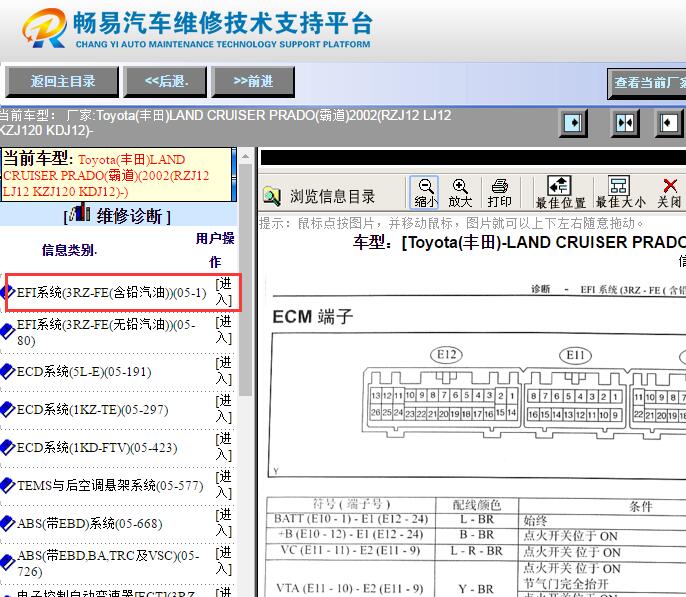Screen dimensions: 686x597
Task: Click book icon beside ABS(带EBD)系统
Action: [x=7, y=524]
